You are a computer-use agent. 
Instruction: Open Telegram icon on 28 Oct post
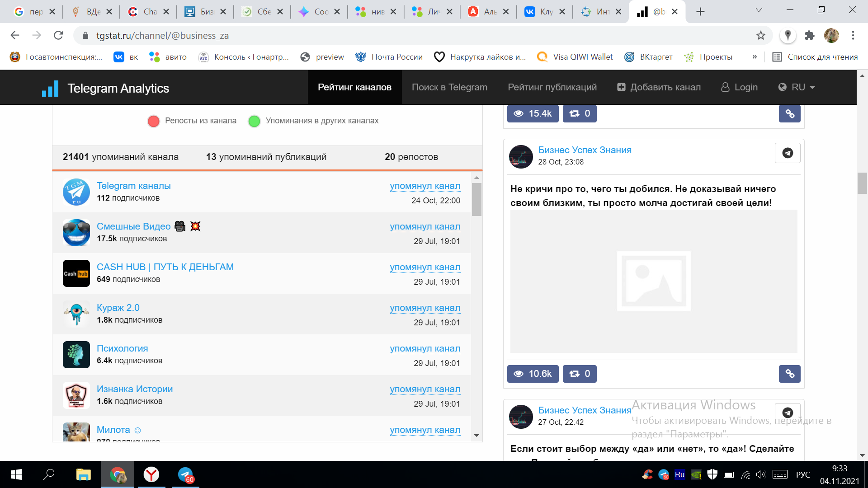[788, 153]
